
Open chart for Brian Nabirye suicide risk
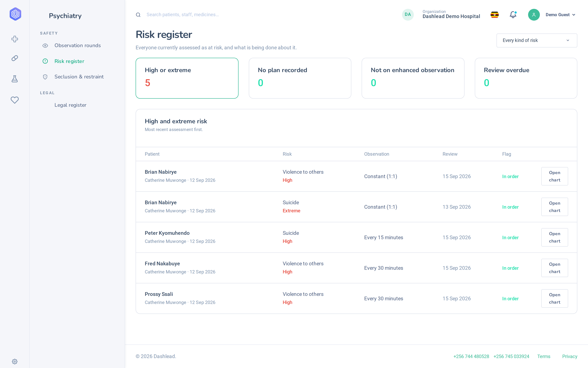[x=554, y=207]
